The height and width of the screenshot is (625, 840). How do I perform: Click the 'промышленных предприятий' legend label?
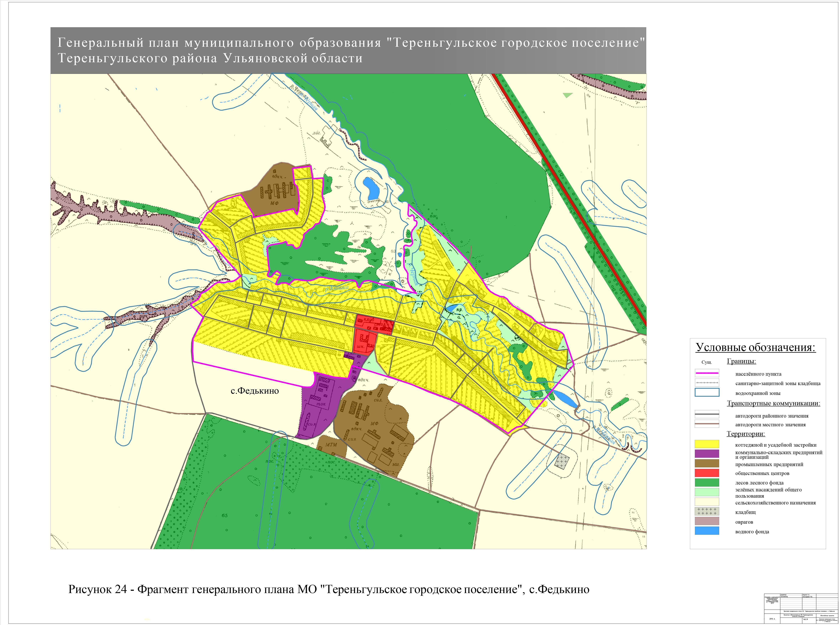769,464
